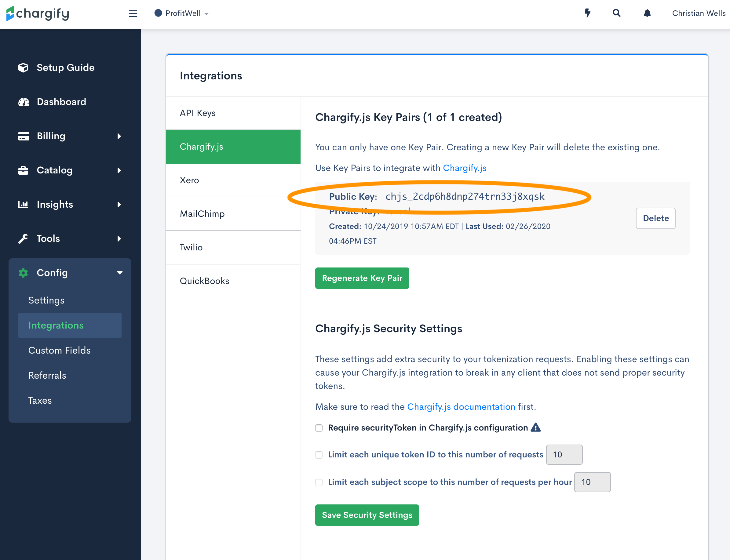
Task: Open the lightning bolt quick actions icon
Action: (x=587, y=13)
